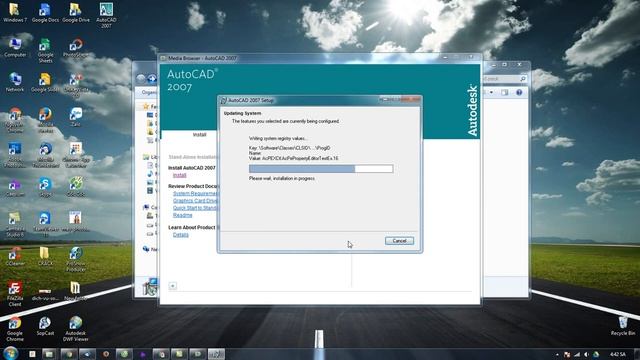Open the CRACK folder on desktop
The image size is (640, 360).
[x=45, y=256]
